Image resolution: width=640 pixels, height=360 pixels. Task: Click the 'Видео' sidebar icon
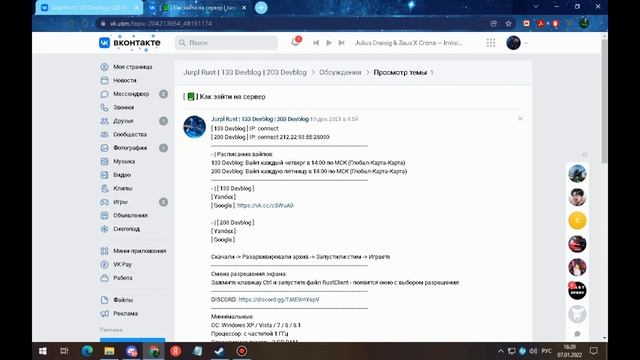(x=104, y=175)
